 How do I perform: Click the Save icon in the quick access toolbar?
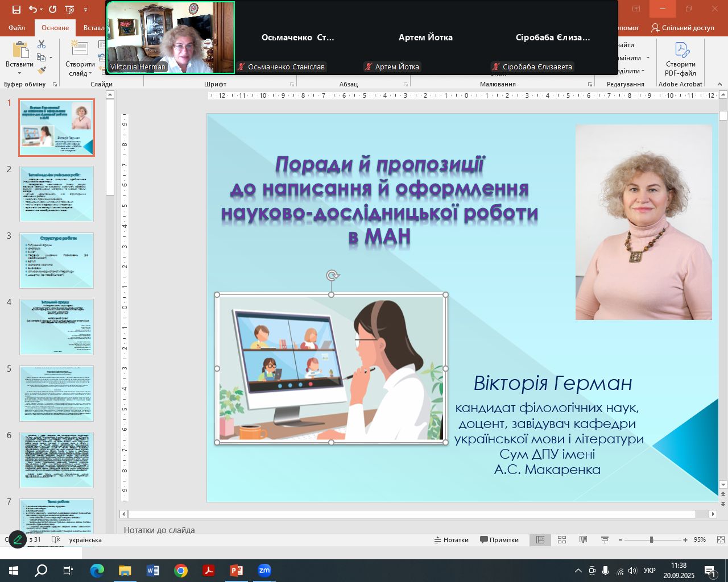coord(16,10)
